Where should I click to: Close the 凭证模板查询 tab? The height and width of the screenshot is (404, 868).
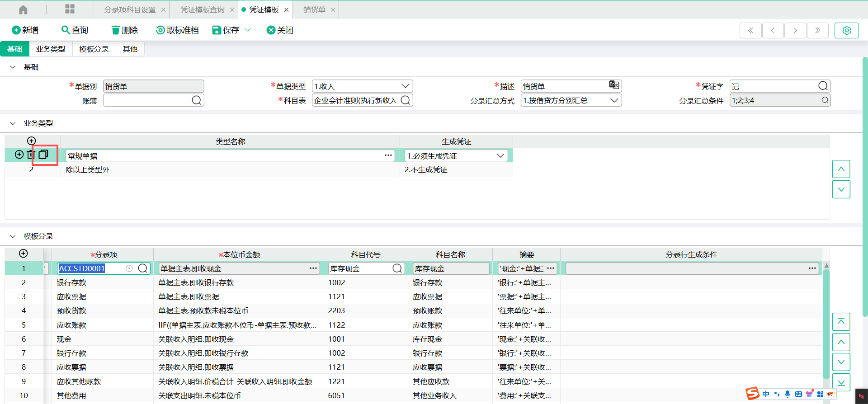click(232, 9)
